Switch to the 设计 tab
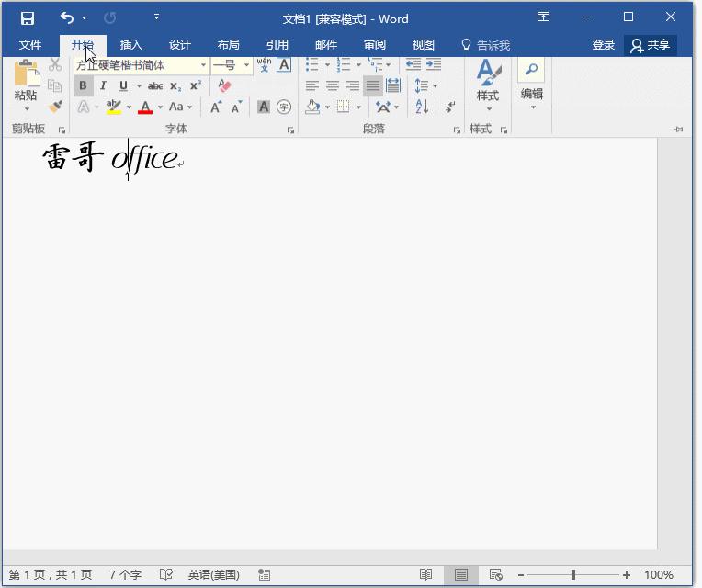 pos(179,45)
